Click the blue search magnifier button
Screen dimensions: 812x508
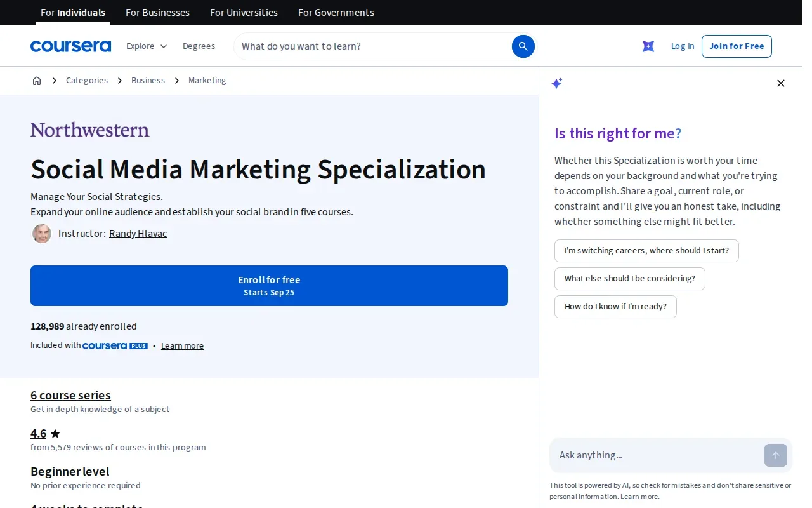523,46
